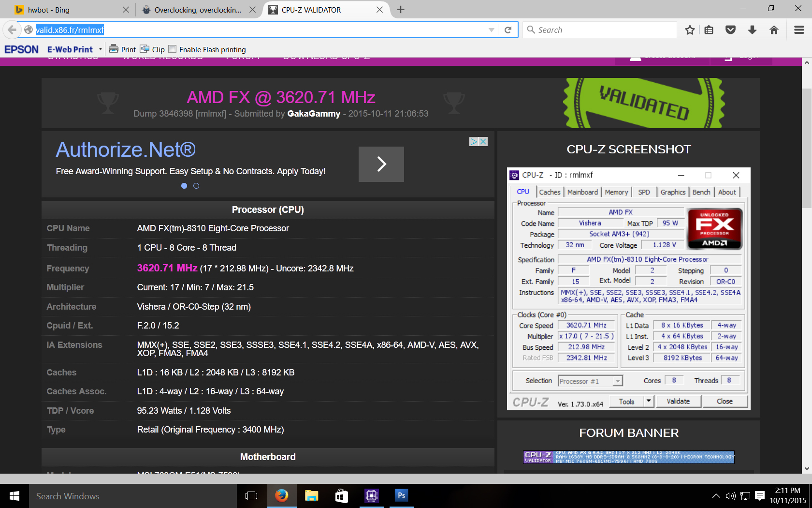
Task: Click the taskbar clock showing 2:11 PM
Action: point(787,496)
